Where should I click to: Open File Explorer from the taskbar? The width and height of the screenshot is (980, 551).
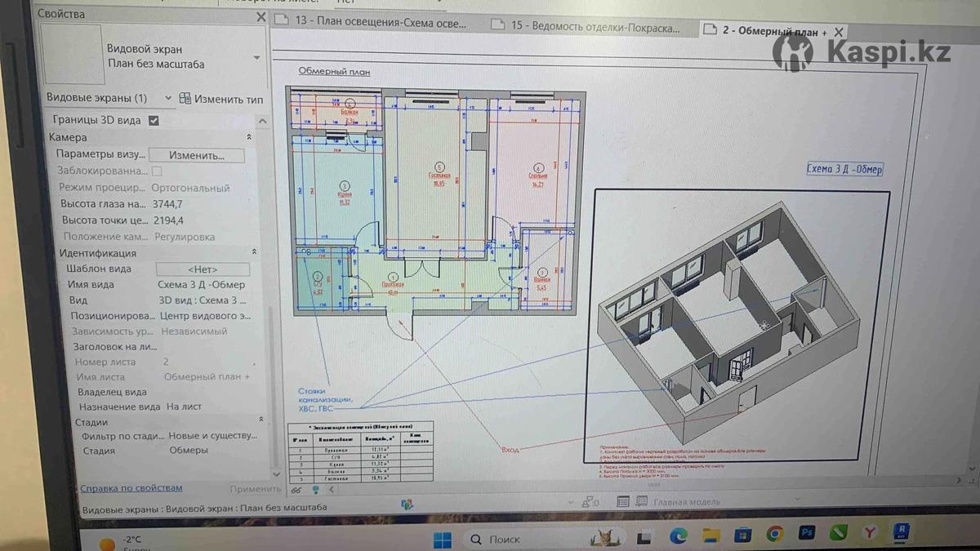(710, 535)
